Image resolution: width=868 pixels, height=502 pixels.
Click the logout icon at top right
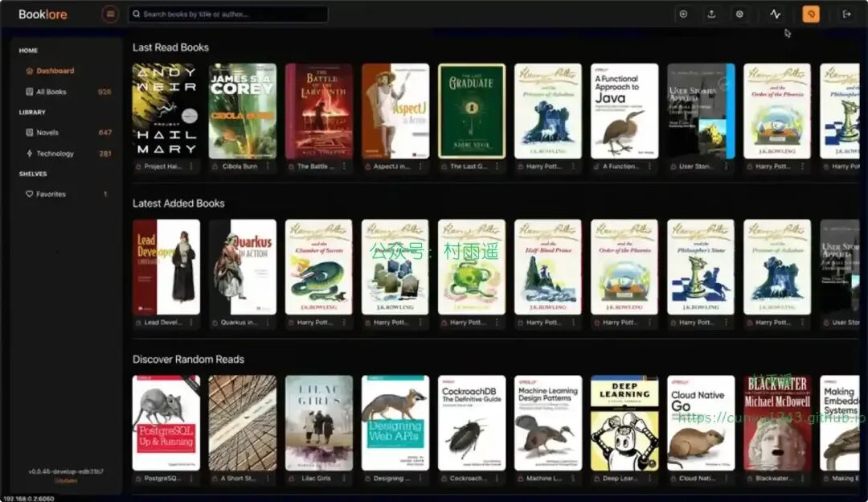coord(846,14)
